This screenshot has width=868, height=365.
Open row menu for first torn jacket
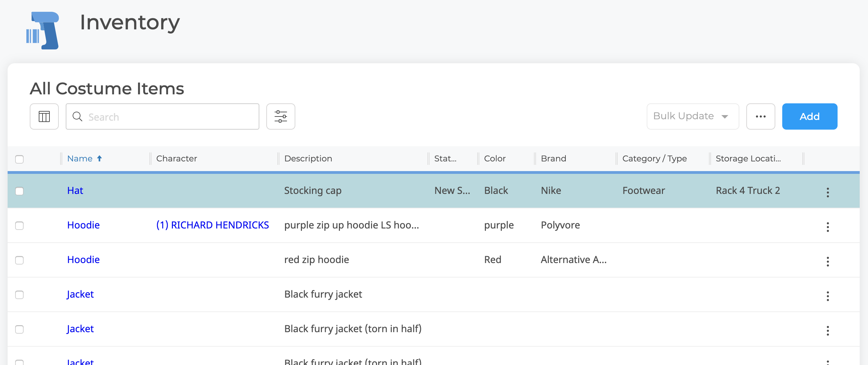[828, 330]
